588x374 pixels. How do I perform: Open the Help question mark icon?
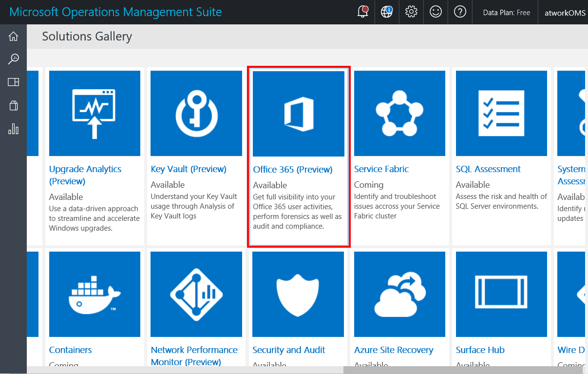point(460,12)
